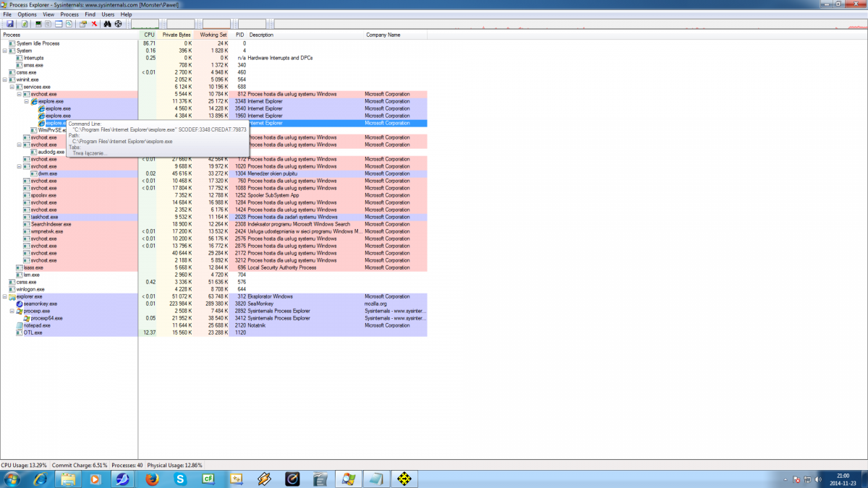The image size is (868, 488).
Task: Click the Winamp lightning taskbar icon
Action: click(x=264, y=479)
